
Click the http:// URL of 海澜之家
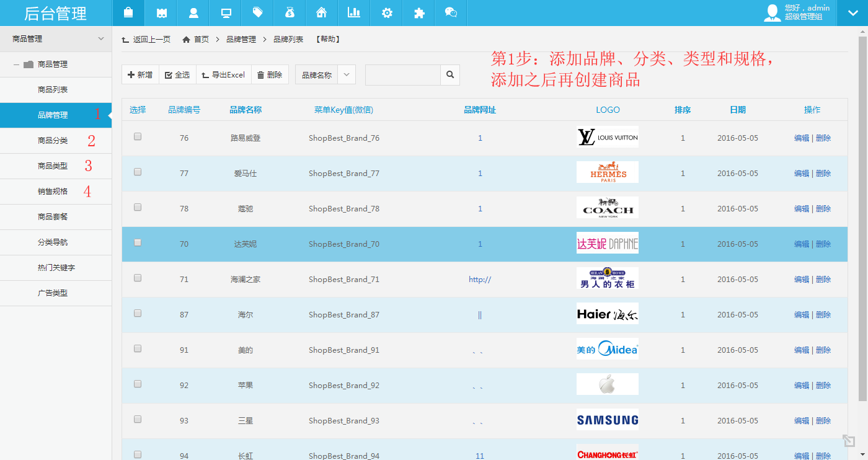pos(480,279)
